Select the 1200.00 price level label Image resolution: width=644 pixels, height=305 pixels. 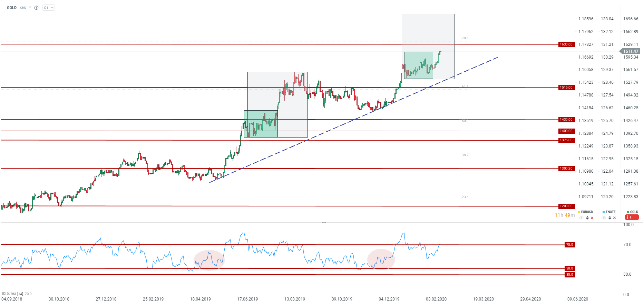click(x=566, y=206)
